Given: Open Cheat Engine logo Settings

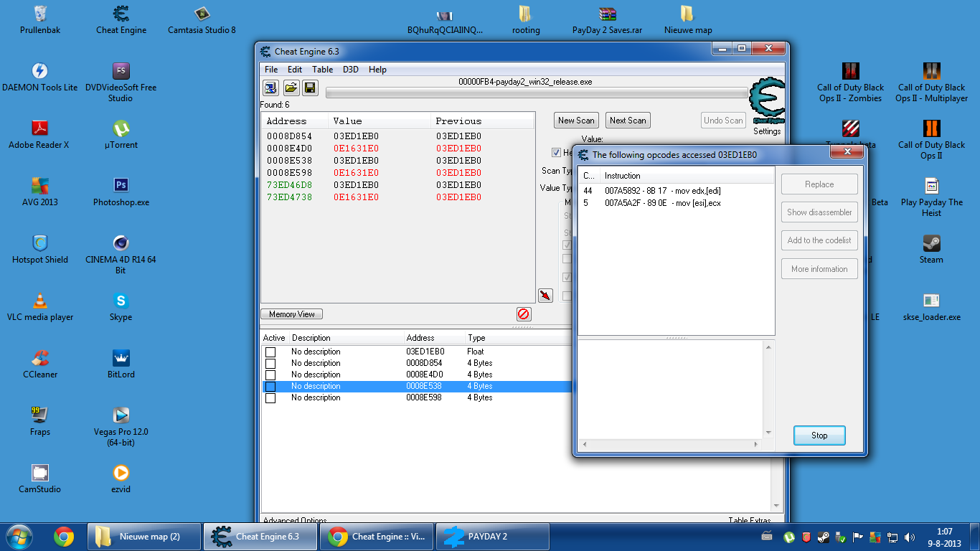Looking at the screenshot, I should click(766, 108).
